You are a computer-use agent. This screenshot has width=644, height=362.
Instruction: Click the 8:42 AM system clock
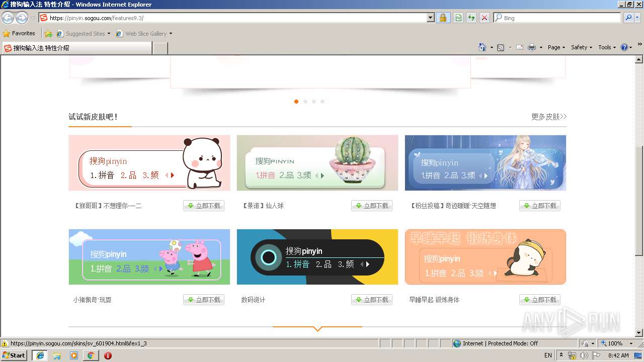click(618, 355)
